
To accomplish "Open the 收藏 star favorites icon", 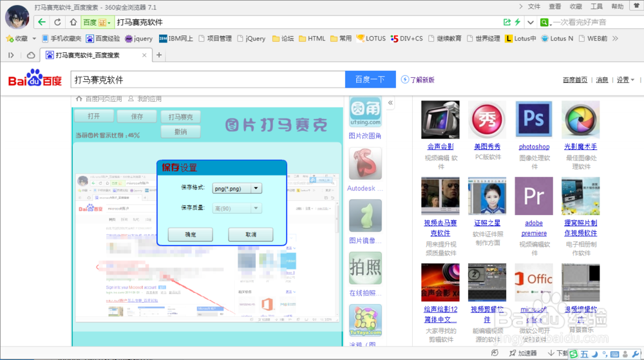I will coord(10,39).
